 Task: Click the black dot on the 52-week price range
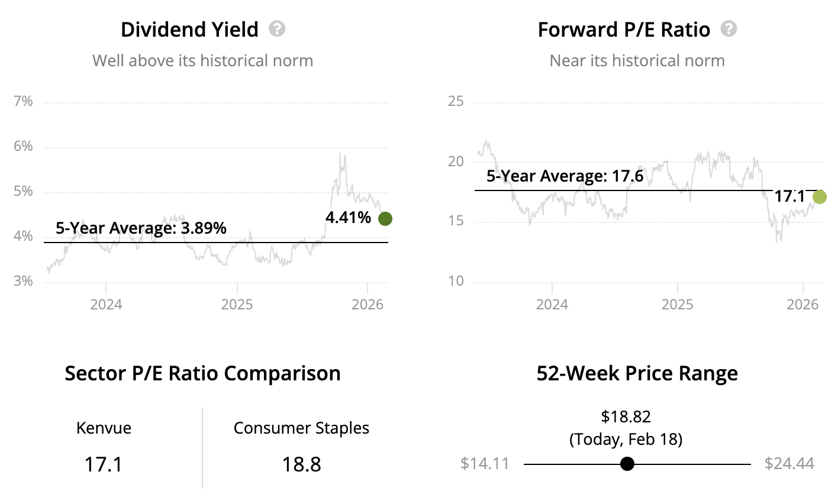click(x=627, y=464)
